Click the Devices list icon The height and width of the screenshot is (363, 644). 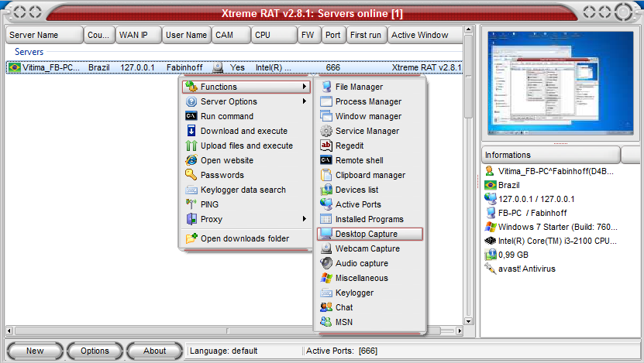[x=326, y=190]
